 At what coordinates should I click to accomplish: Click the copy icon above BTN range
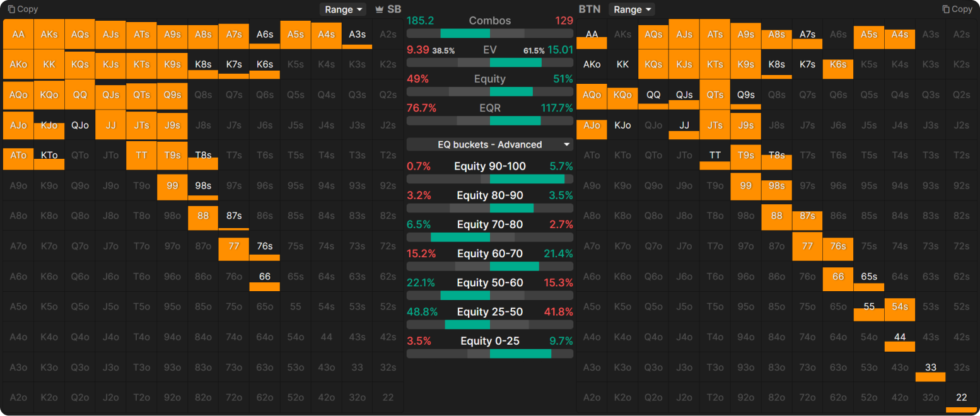(x=946, y=9)
